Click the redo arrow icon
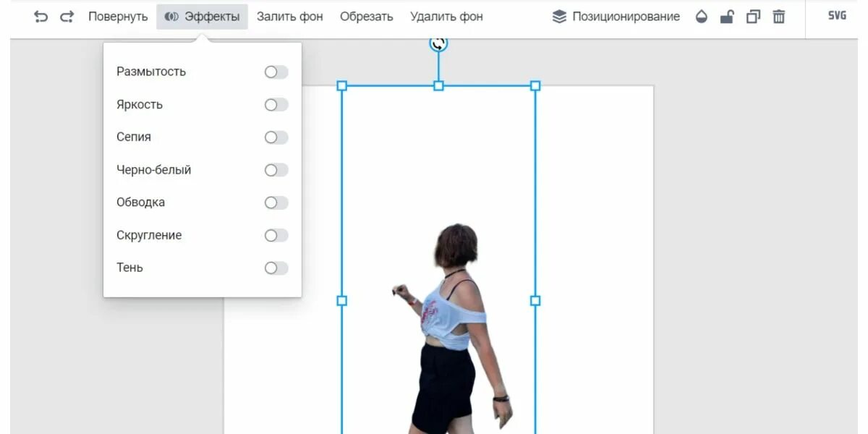Screen dimensions: 868x434 tap(67, 17)
